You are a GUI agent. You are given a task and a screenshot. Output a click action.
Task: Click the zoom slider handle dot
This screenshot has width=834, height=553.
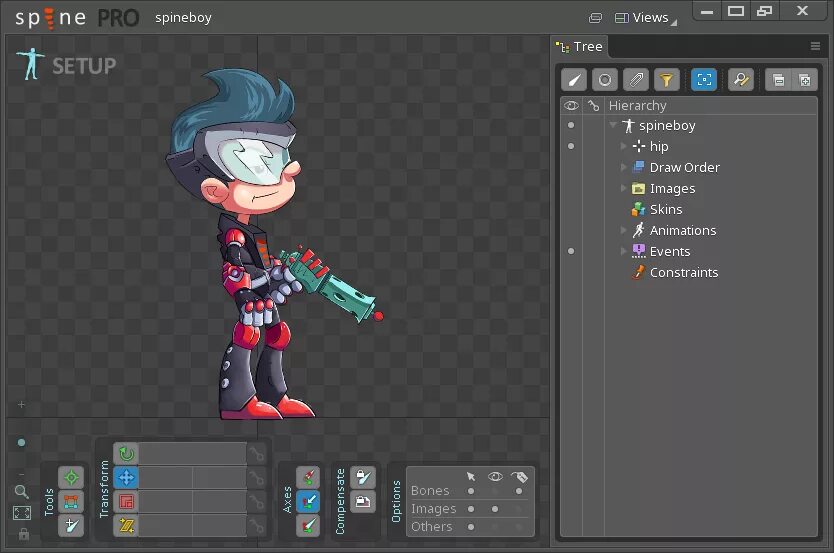pos(21,442)
